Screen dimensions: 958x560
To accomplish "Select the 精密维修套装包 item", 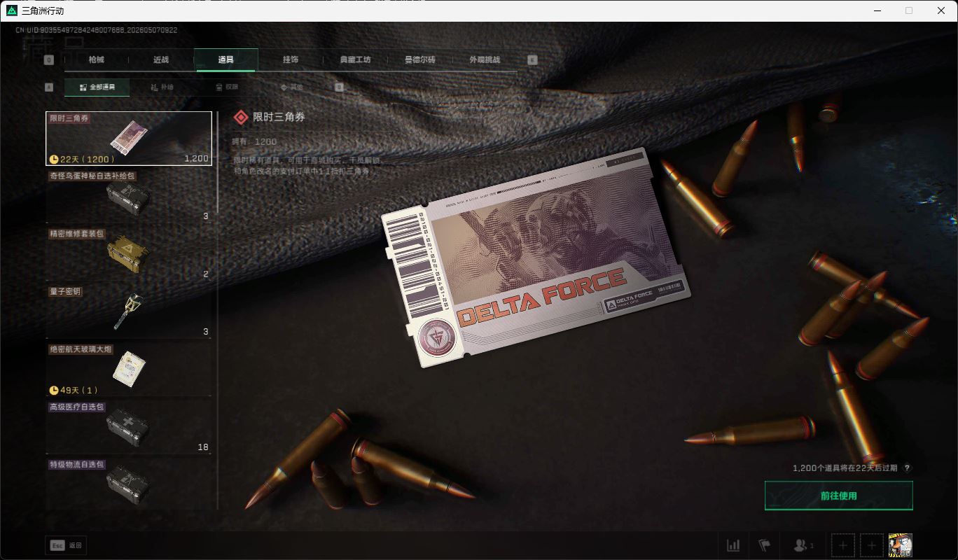I will pyautogui.click(x=129, y=253).
